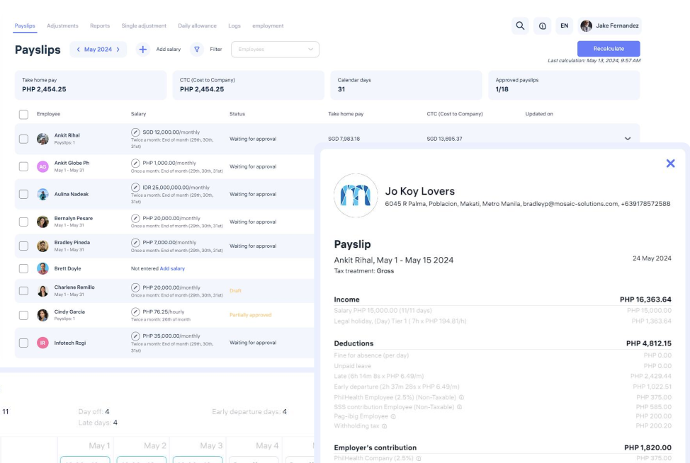
Task: Click Add salary link for Brett Doyle
Action: [x=173, y=269]
